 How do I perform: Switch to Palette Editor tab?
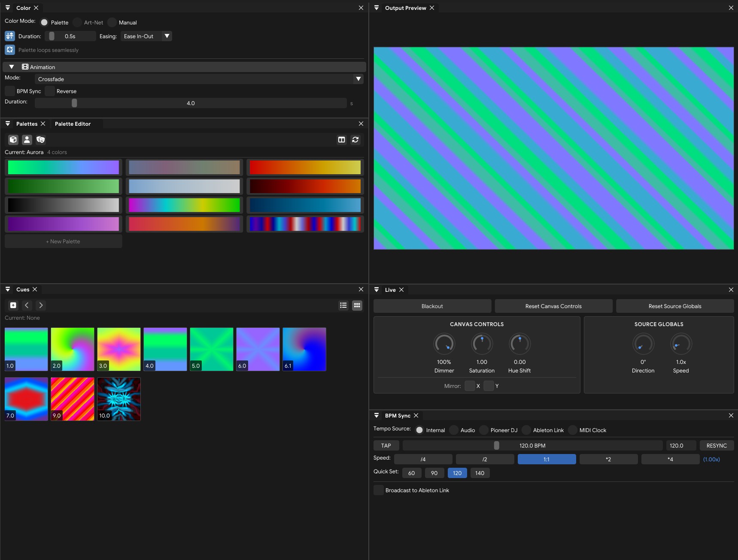pyautogui.click(x=73, y=124)
